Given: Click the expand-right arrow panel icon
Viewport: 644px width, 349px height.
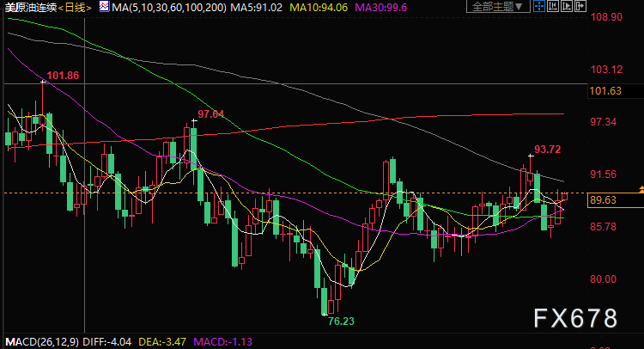Looking at the screenshot, I should pyautogui.click(x=580, y=6).
